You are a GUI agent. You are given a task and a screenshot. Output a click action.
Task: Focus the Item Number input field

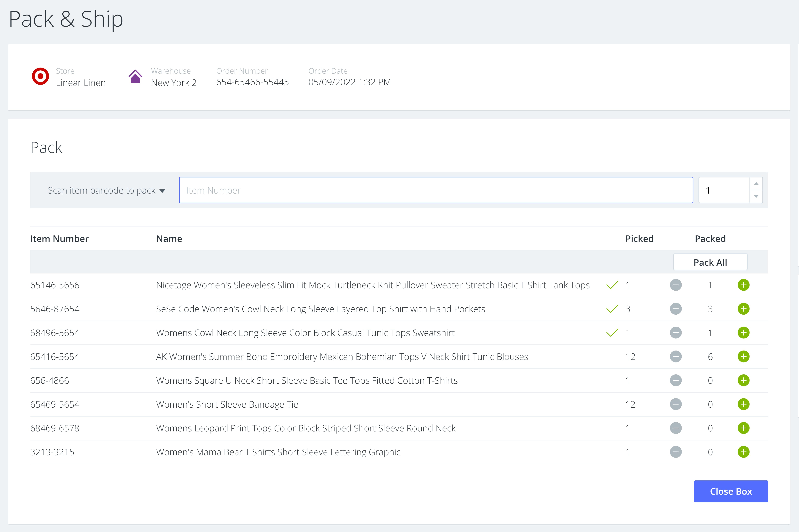[436, 190]
